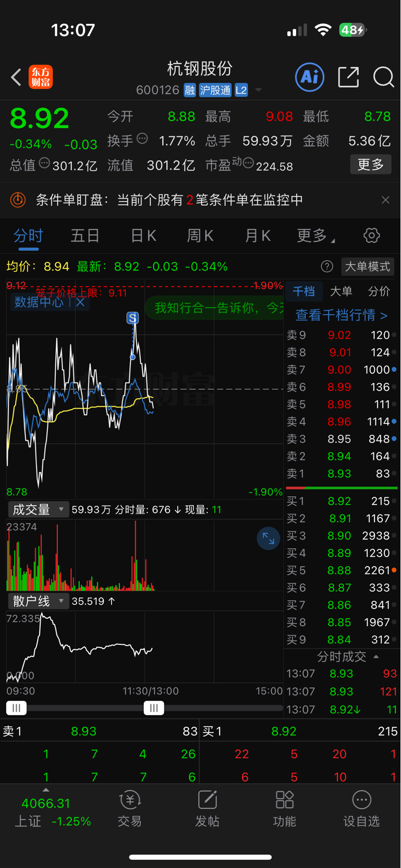Switch to the 月K tab
Image resolution: width=401 pixels, height=868 pixels.
pyautogui.click(x=258, y=236)
